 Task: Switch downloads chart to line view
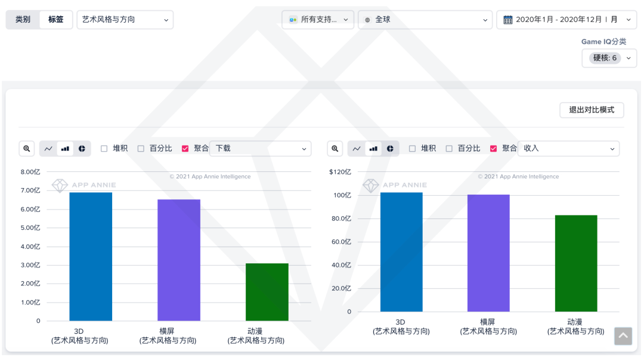pos(48,149)
